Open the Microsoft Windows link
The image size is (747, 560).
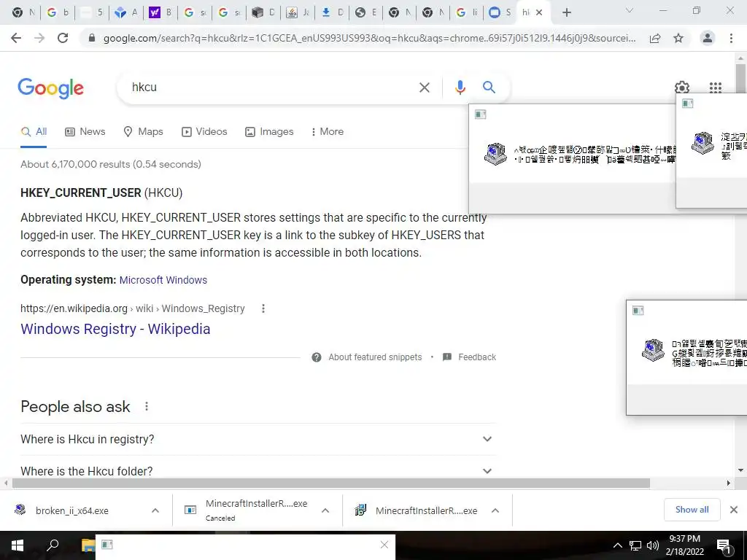(x=163, y=280)
